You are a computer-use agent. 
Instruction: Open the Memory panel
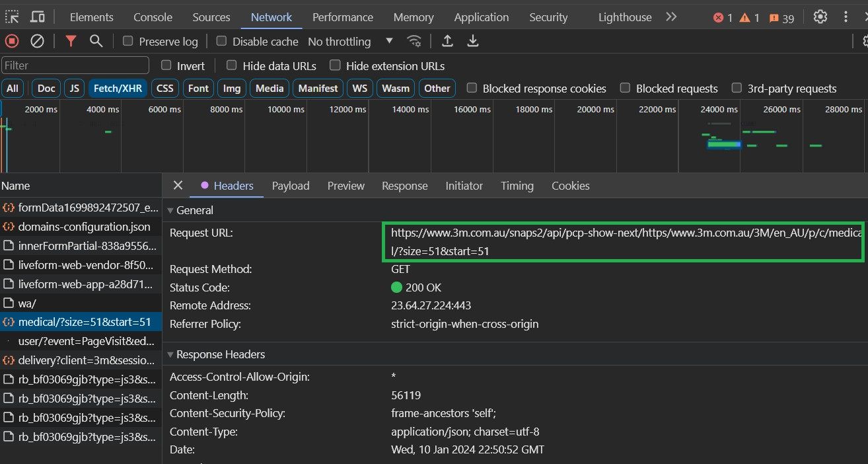pos(414,17)
